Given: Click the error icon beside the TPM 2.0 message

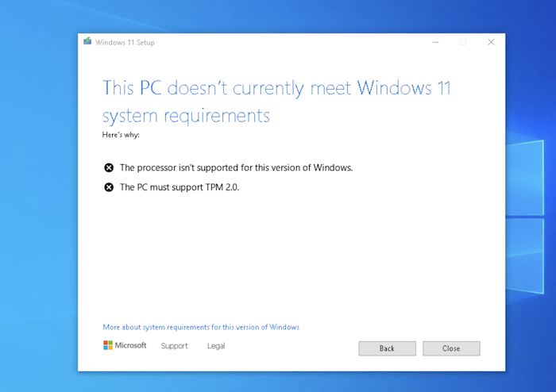Looking at the screenshot, I should click(109, 187).
